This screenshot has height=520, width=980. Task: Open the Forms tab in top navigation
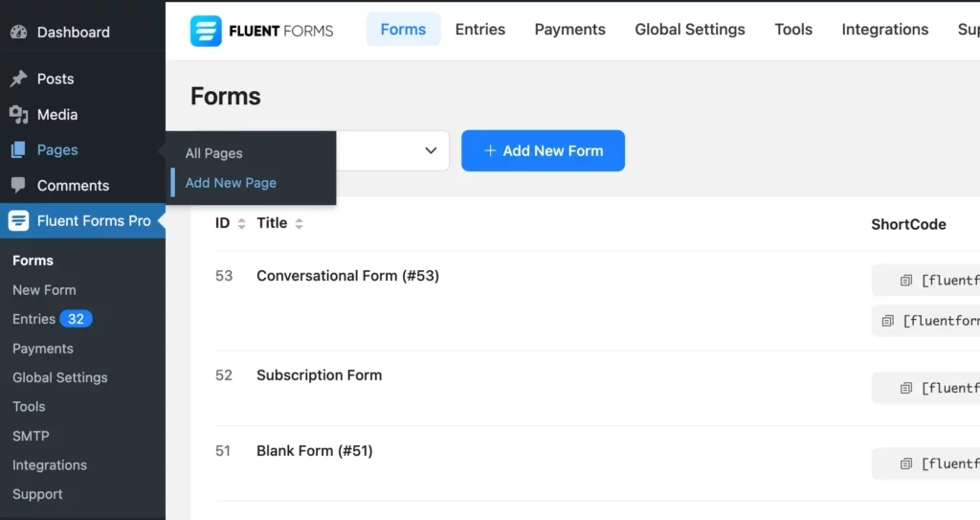point(403,30)
